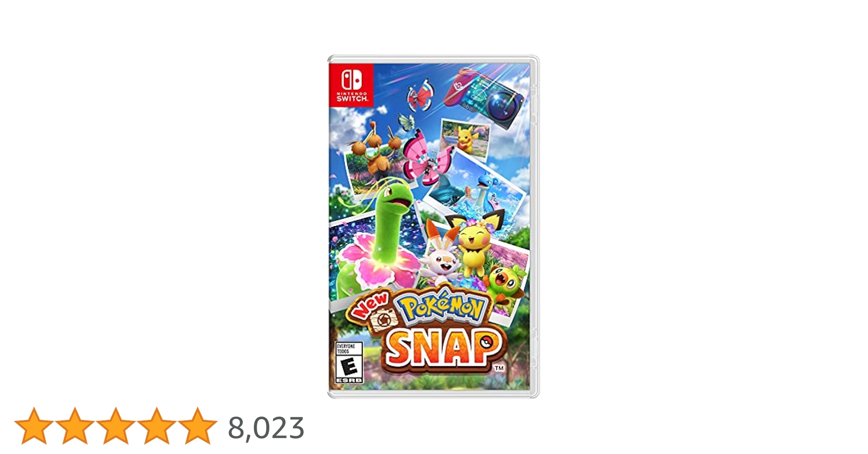The height and width of the screenshot is (454, 868).
Task: Click the third rating star
Action: (x=116, y=426)
